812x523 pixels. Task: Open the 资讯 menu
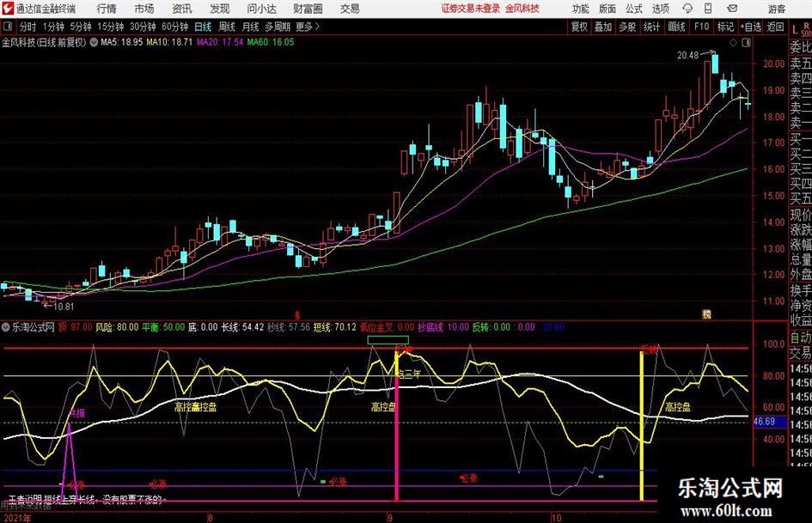[x=182, y=9]
